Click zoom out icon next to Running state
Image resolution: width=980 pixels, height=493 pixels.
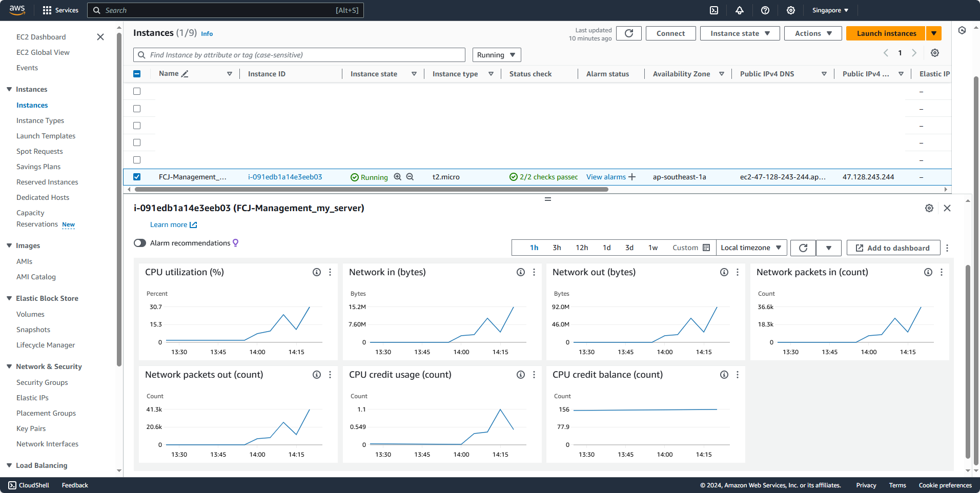point(410,177)
